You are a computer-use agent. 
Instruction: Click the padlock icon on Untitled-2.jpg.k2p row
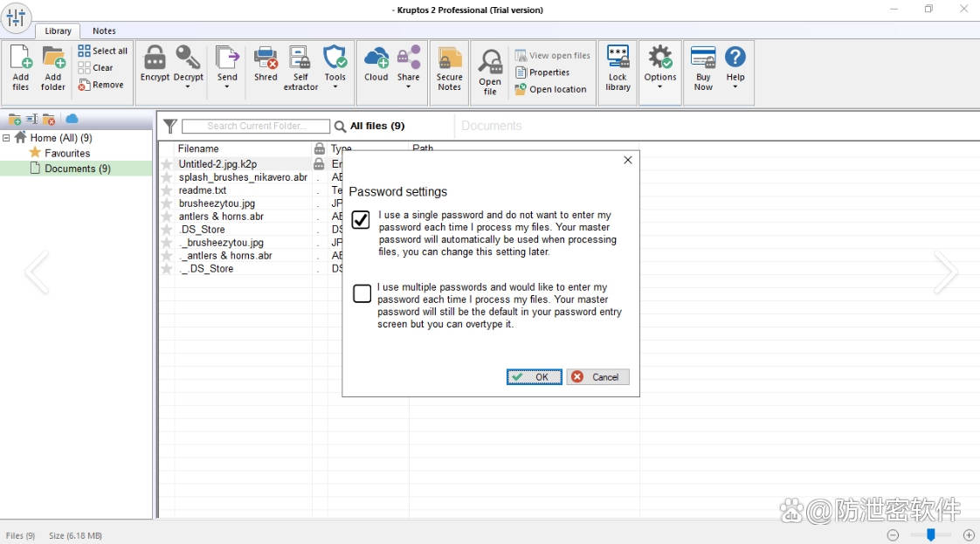tap(319, 163)
